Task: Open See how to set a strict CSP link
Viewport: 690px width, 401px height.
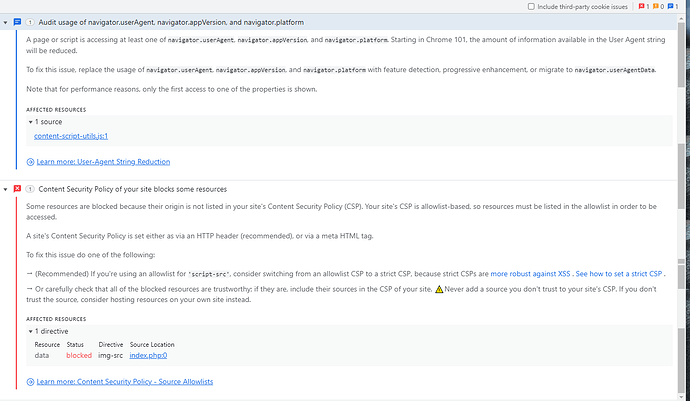Action: coord(619,274)
